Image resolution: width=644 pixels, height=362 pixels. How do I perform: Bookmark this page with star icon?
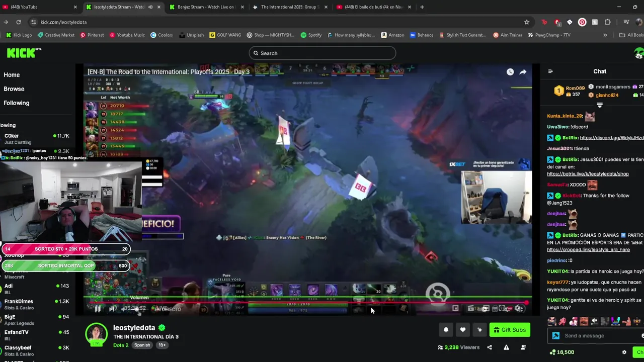527,22
